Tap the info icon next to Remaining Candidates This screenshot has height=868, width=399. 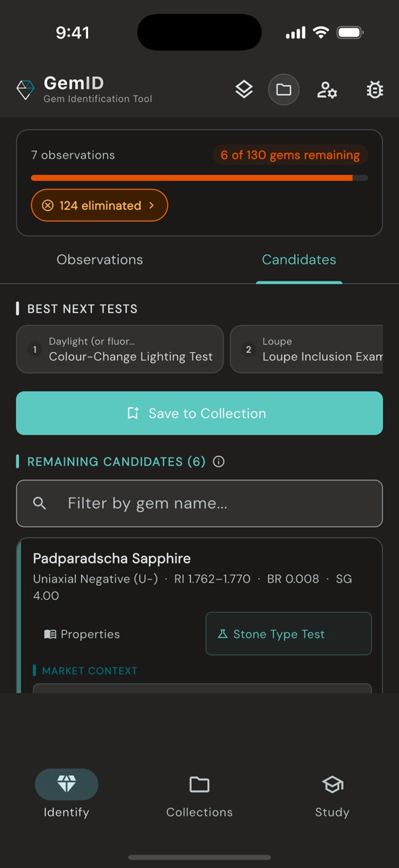[x=218, y=461]
